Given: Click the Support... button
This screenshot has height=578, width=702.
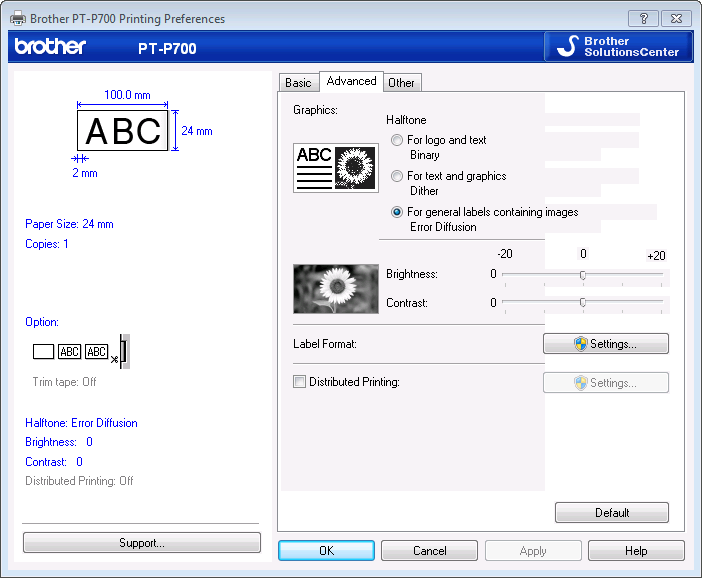Looking at the screenshot, I should pyautogui.click(x=142, y=543).
